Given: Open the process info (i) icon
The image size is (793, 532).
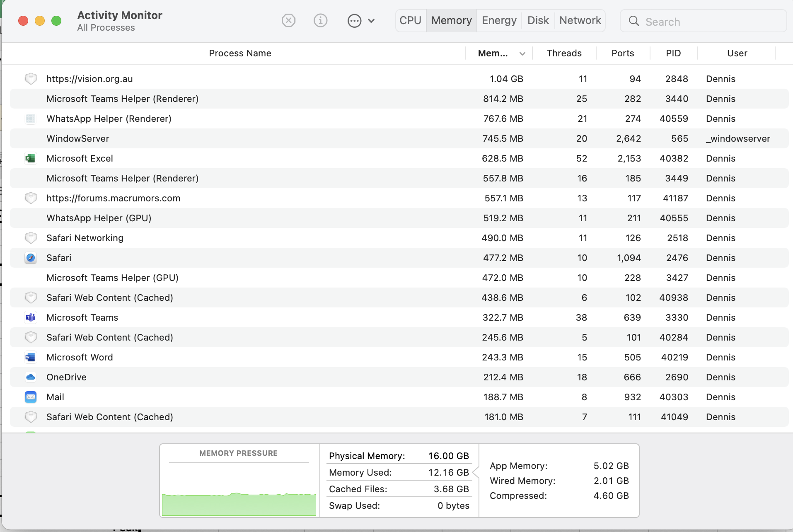Looking at the screenshot, I should pyautogui.click(x=320, y=20).
